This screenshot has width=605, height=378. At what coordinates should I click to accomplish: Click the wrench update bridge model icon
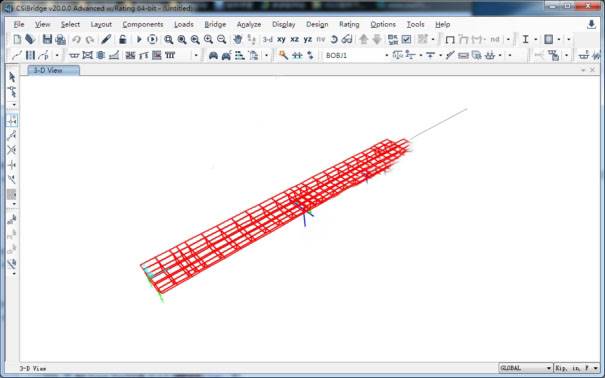(x=283, y=55)
